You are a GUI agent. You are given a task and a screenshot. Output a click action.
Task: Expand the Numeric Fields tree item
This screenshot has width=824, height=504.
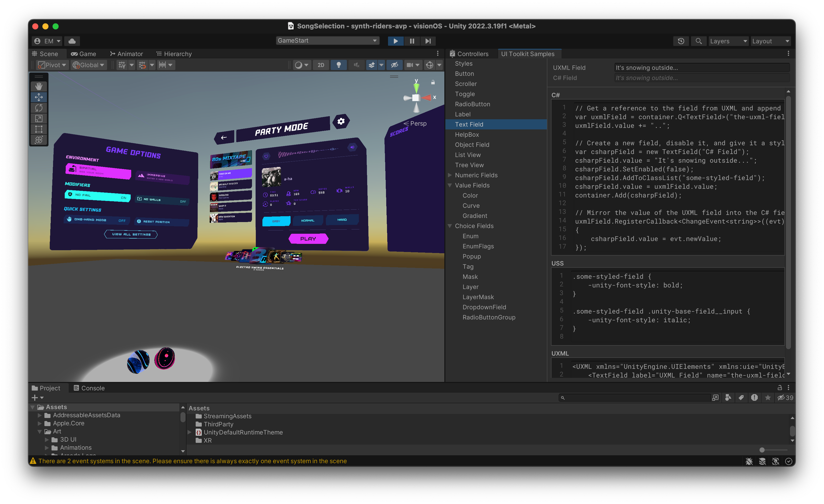(450, 175)
